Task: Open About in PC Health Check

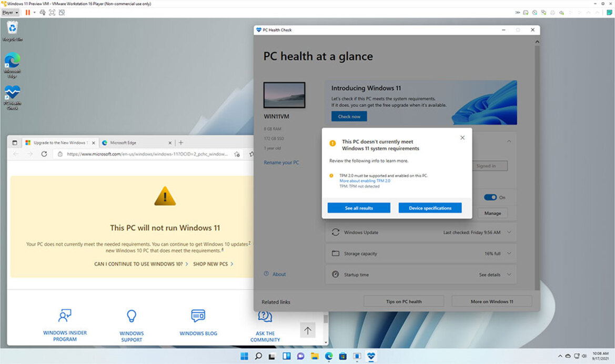Action: pyautogui.click(x=275, y=274)
